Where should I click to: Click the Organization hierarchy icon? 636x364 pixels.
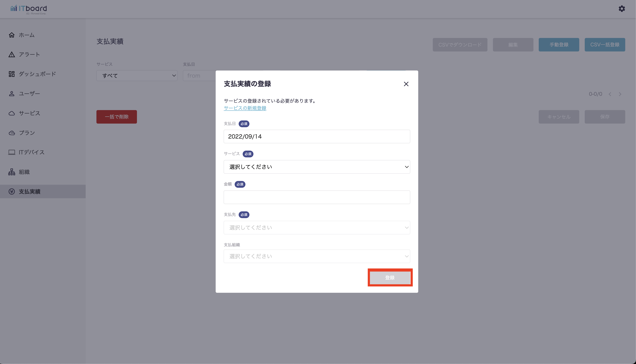[12, 172]
